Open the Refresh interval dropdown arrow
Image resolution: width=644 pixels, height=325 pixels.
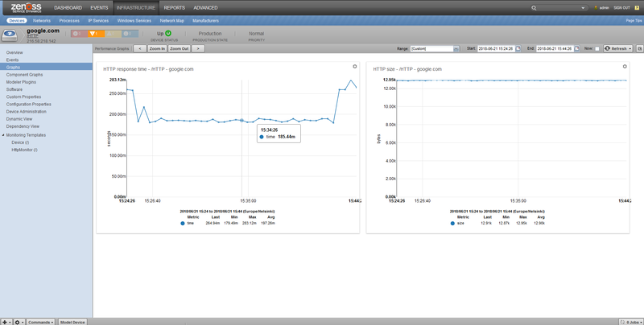click(x=630, y=48)
